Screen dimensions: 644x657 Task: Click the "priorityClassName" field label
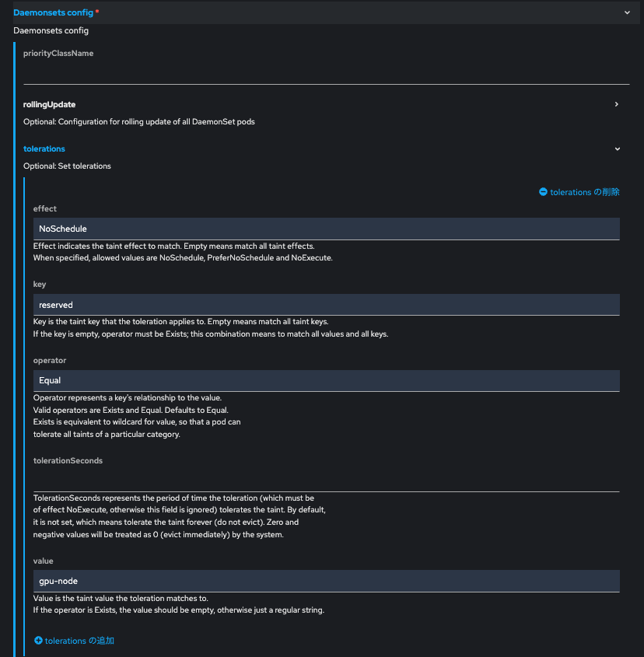(x=58, y=54)
